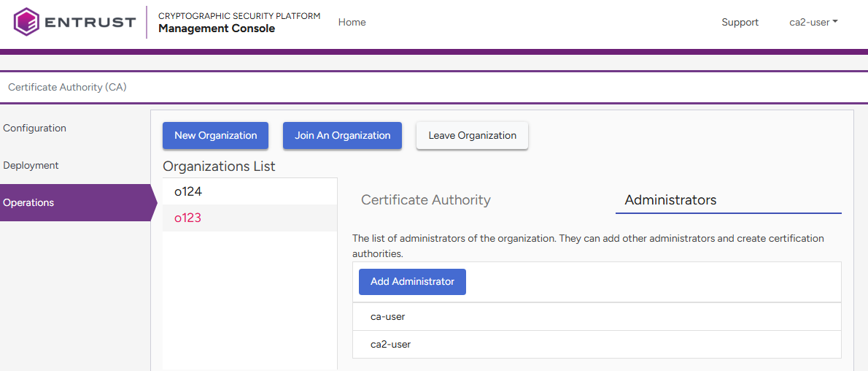Viewport: 868px width, 371px height.
Task: Select organization o124 from the list
Action: coord(187,191)
